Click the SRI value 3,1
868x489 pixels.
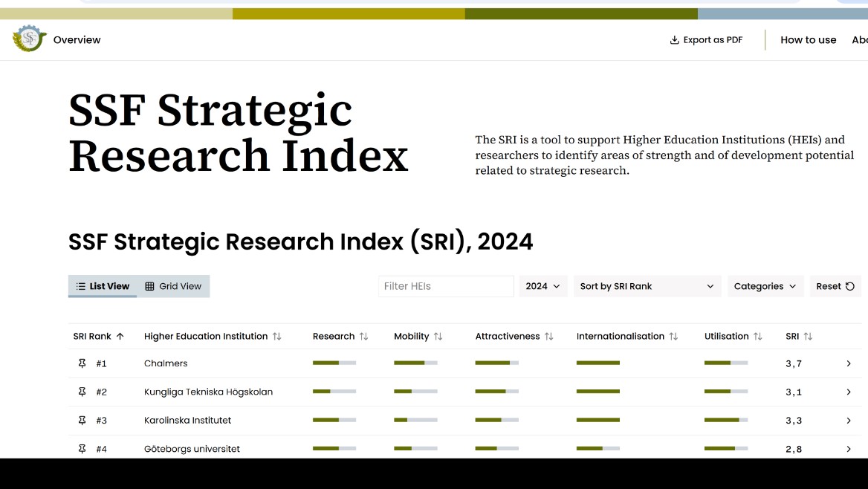(x=793, y=392)
